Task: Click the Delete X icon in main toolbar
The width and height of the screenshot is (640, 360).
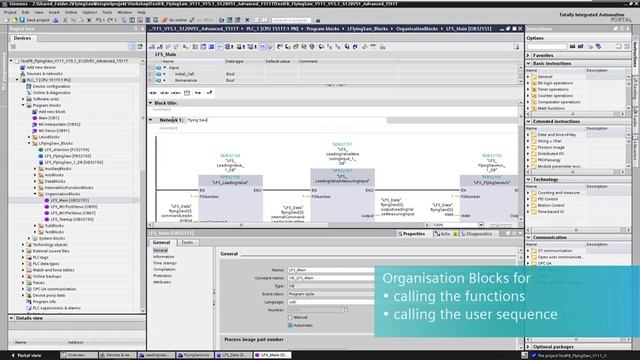Action: click(x=89, y=20)
